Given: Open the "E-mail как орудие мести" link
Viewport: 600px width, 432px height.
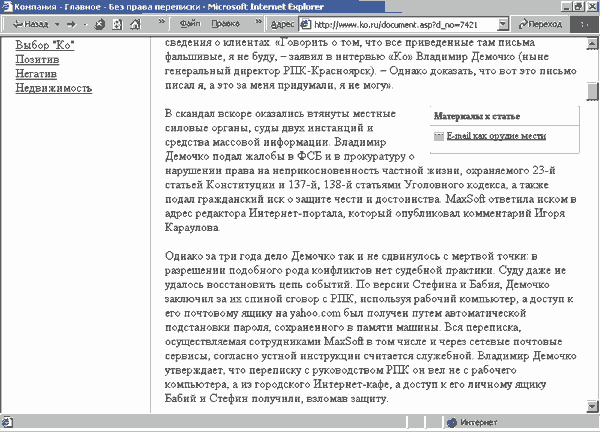Looking at the screenshot, I should [496, 136].
